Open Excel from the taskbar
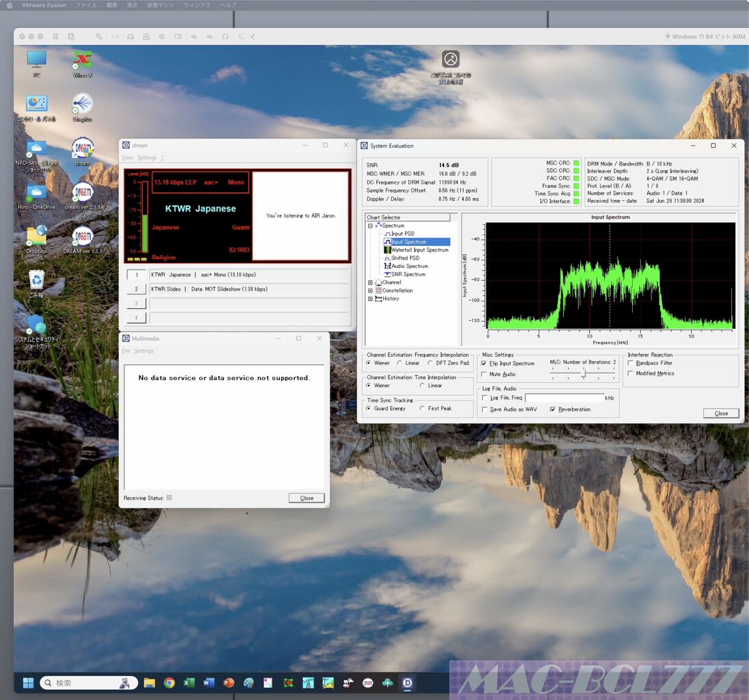This screenshot has height=700, width=749. tap(189, 682)
